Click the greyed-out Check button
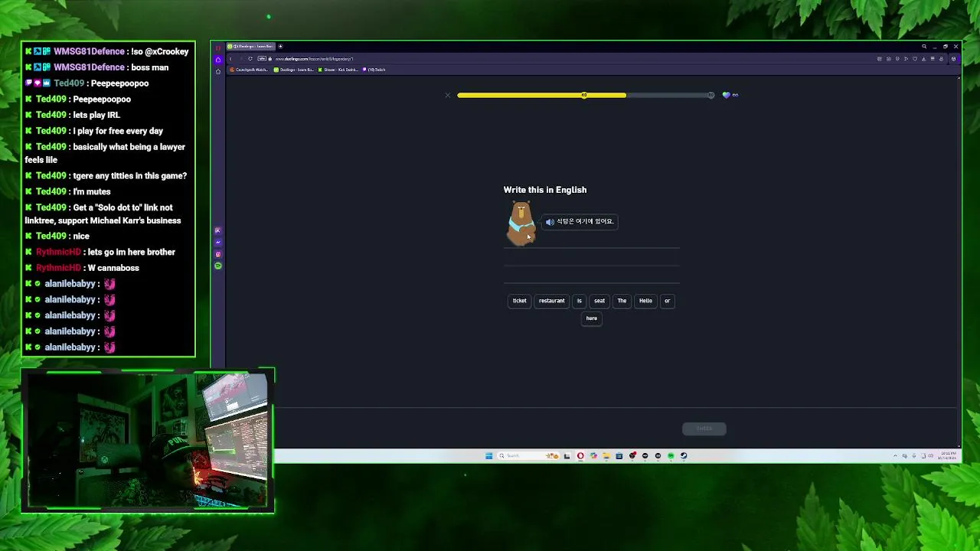 (x=704, y=429)
